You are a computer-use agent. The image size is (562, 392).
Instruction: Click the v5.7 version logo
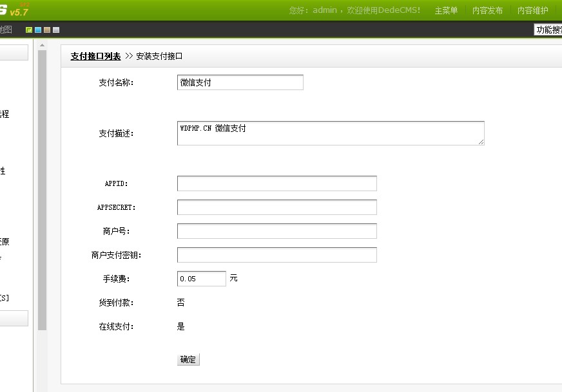[x=19, y=12]
